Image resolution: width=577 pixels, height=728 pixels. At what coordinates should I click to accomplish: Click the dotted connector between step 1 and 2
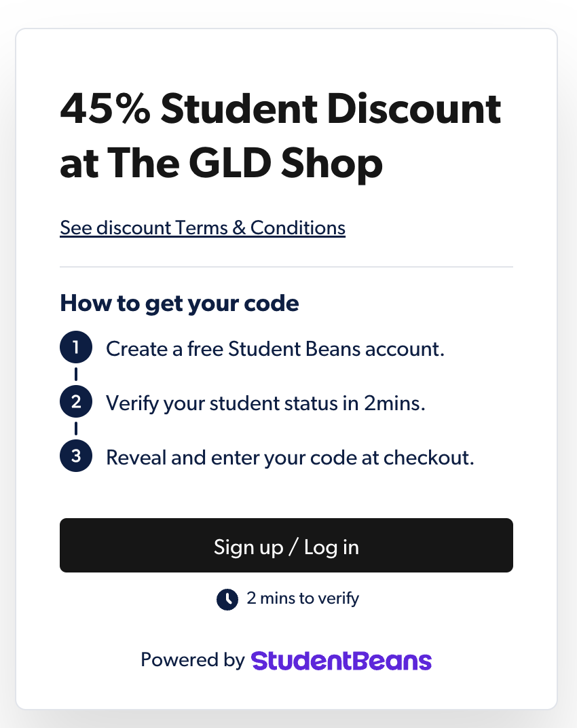pos(75,374)
